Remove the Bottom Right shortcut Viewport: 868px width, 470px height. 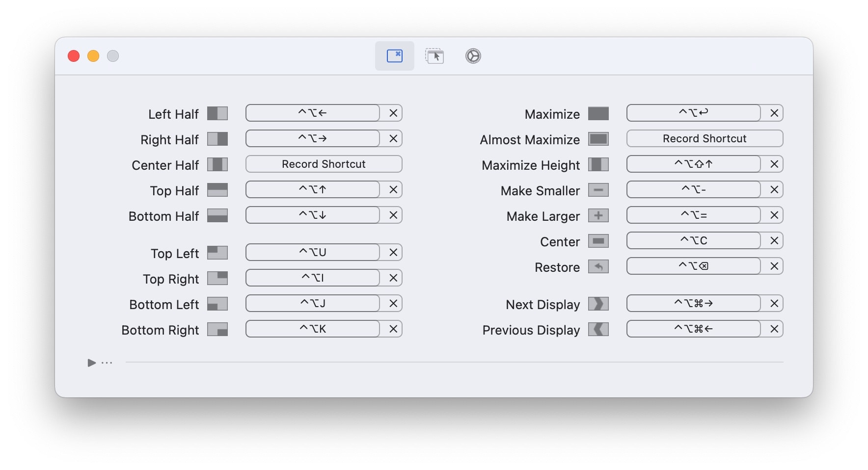[393, 329]
